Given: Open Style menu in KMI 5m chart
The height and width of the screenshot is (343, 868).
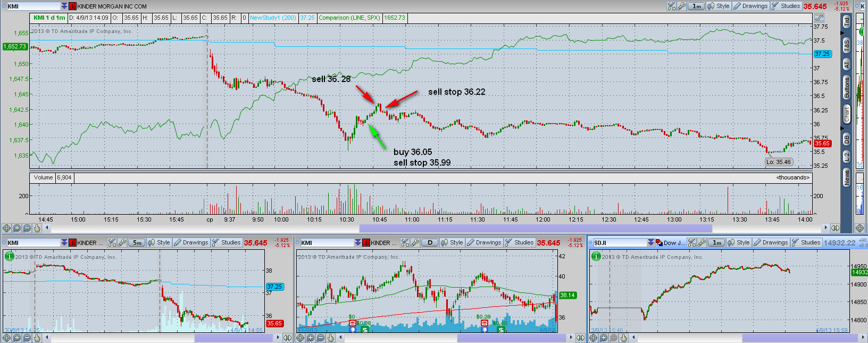Looking at the screenshot, I should [x=160, y=242].
